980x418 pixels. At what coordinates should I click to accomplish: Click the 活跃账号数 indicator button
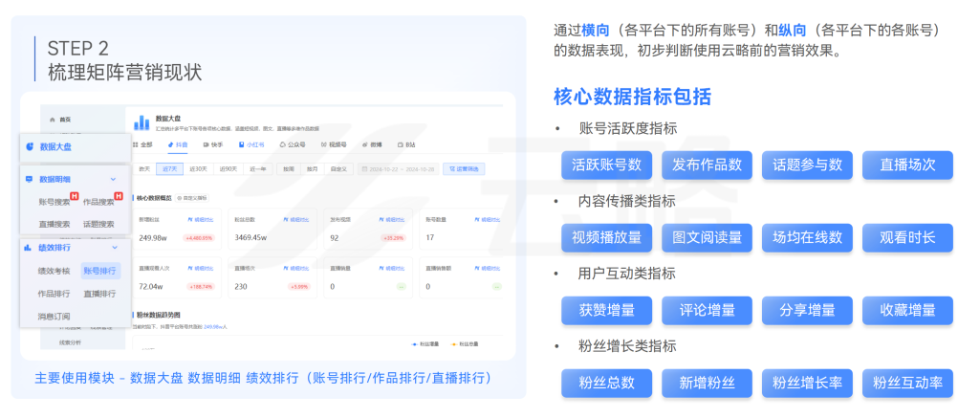point(606,164)
